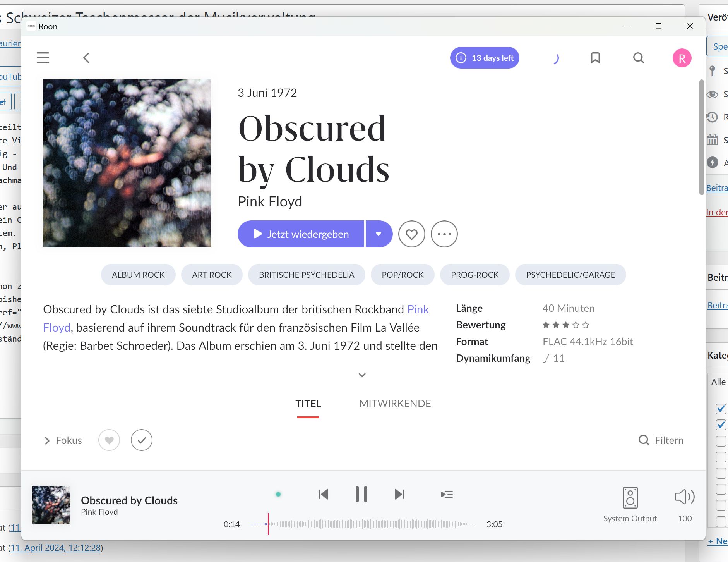Seek within the waveform progress bar
This screenshot has height=562, width=728.
pyautogui.click(x=363, y=524)
